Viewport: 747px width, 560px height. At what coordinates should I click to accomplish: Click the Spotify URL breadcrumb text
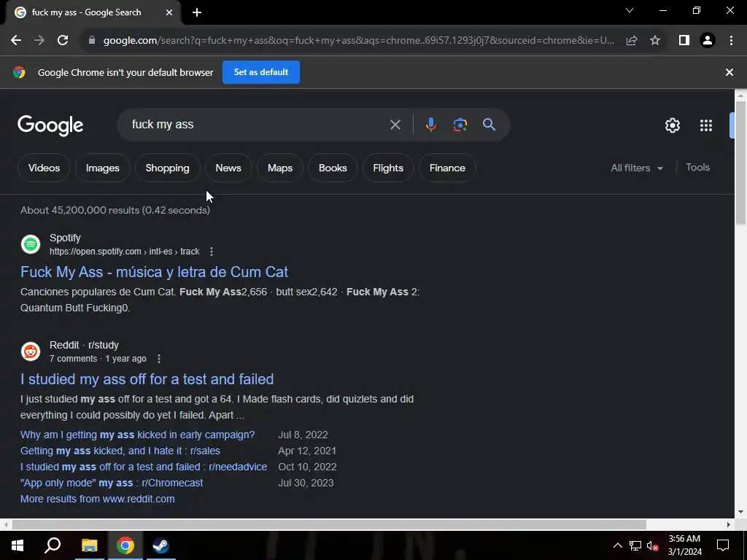[124, 252]
